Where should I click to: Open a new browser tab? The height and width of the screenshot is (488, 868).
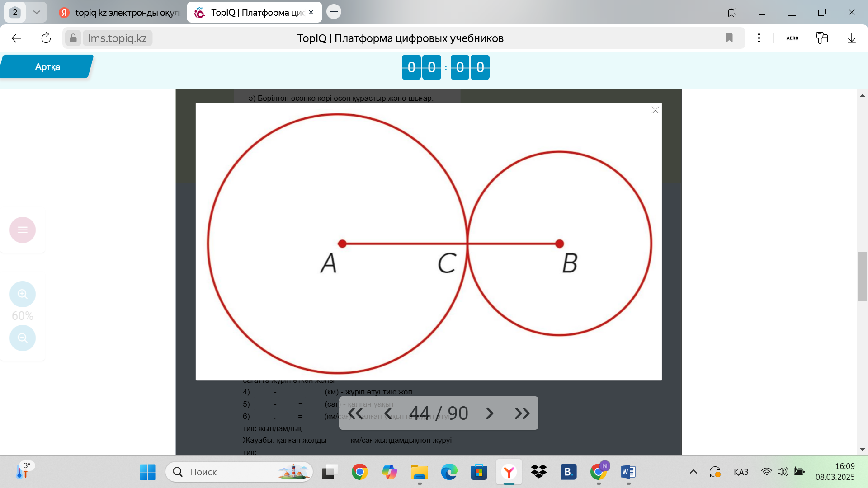[x=334, y=12]
